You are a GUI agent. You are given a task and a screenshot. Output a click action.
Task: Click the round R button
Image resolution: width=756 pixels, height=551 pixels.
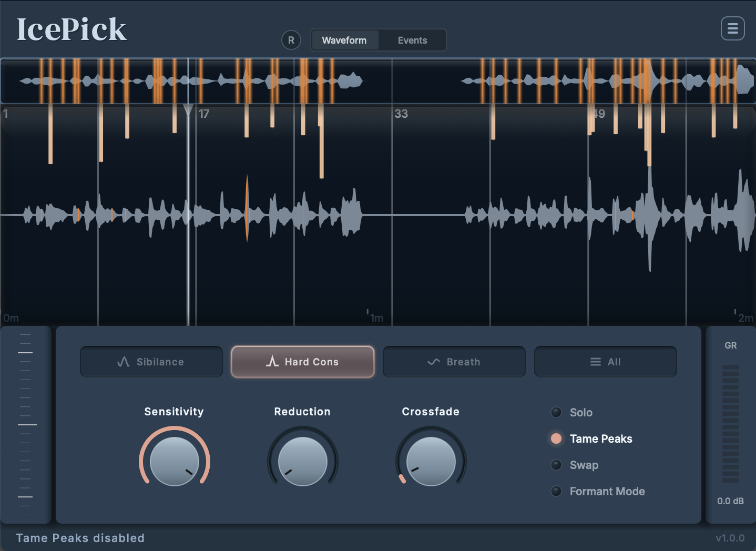291,40
